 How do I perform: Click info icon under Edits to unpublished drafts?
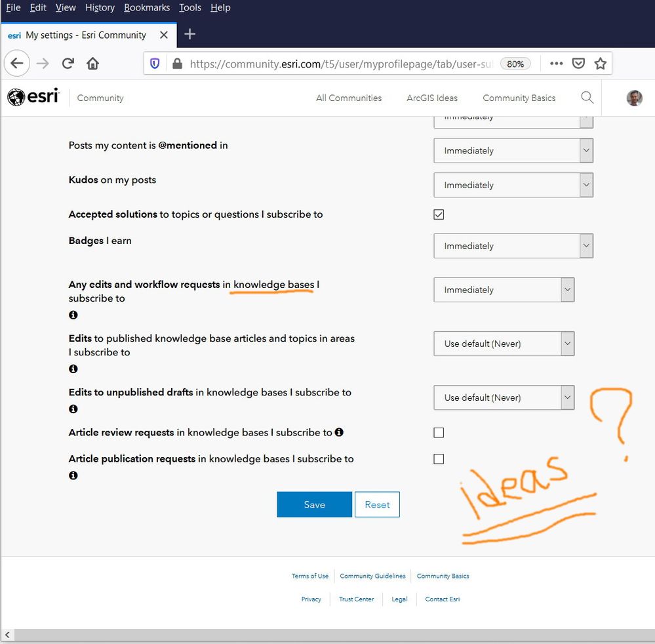coord(73,409)
